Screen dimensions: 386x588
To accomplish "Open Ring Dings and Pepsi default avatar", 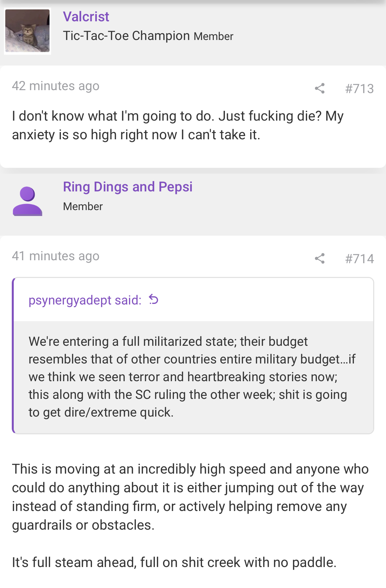I will click(x=28, y=201).
